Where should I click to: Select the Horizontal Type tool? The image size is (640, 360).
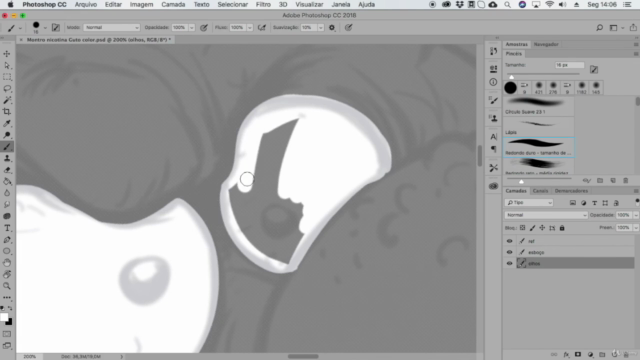7,228
